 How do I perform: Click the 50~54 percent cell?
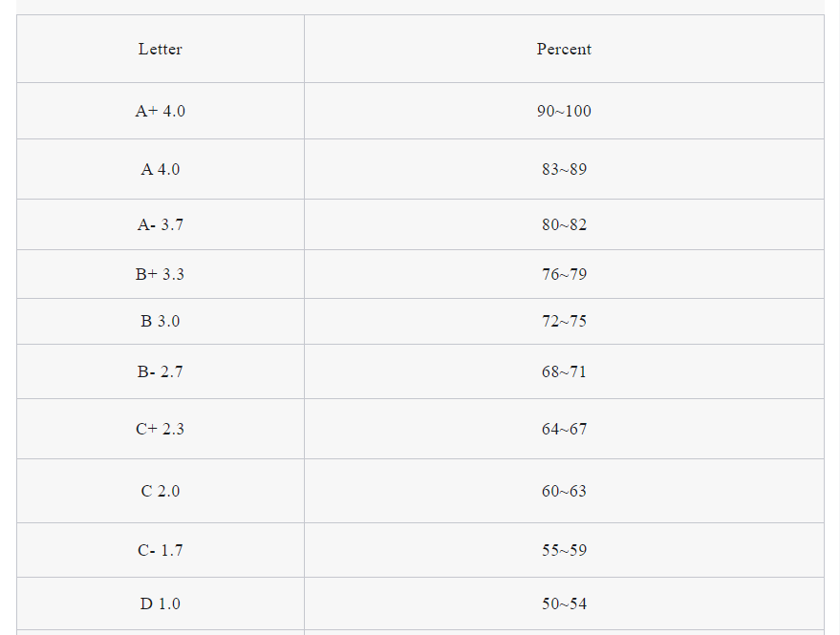tap(564, 603)
